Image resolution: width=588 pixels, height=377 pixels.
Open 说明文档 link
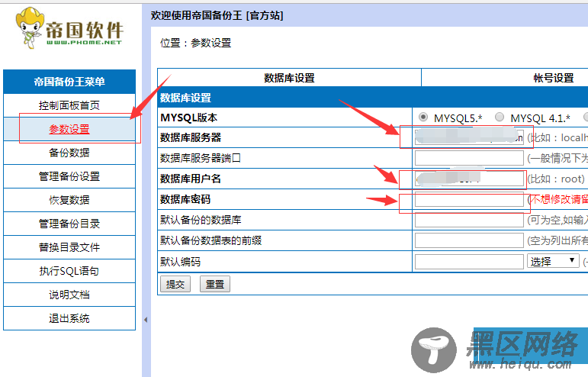pos(69,295)
